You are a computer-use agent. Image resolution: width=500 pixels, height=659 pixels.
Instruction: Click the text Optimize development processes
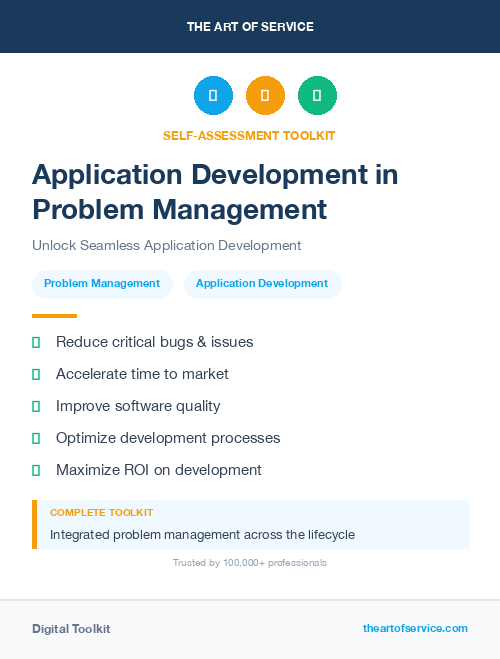coord(168,438)
